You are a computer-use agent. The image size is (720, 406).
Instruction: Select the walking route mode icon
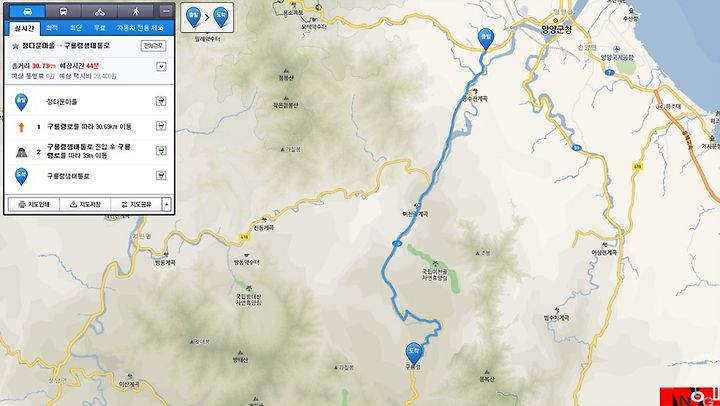coord(135,11)
